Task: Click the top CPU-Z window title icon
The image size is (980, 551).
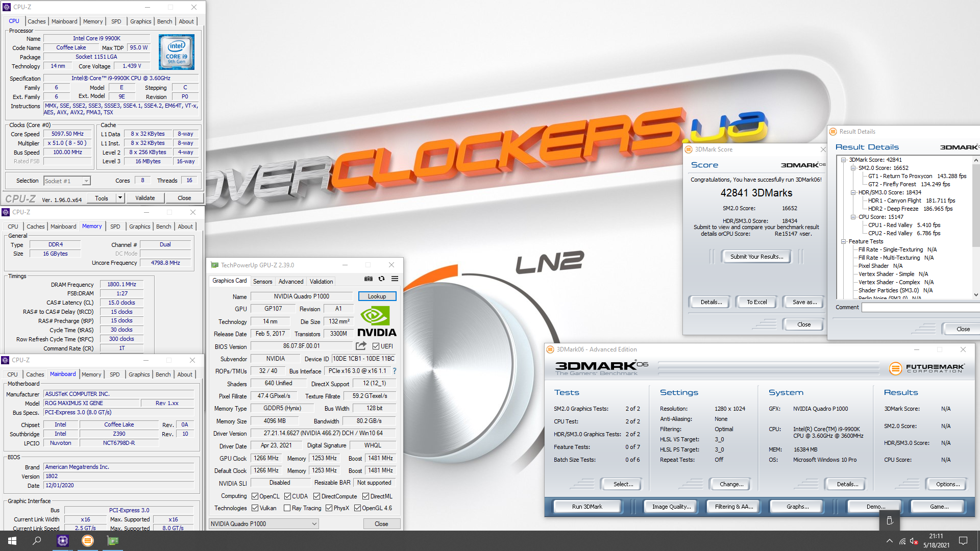Action: [7, 7]
